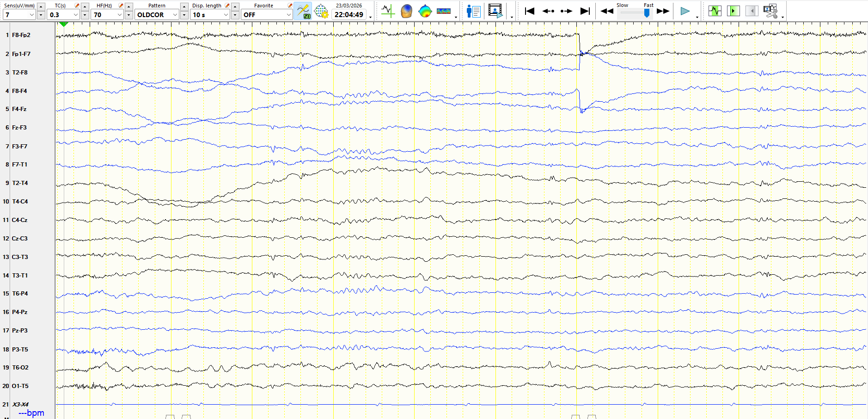Image resolution: width=868 pixels, height=419 pixels.
Task: Open the patient information panel
Action: (473, 11)
